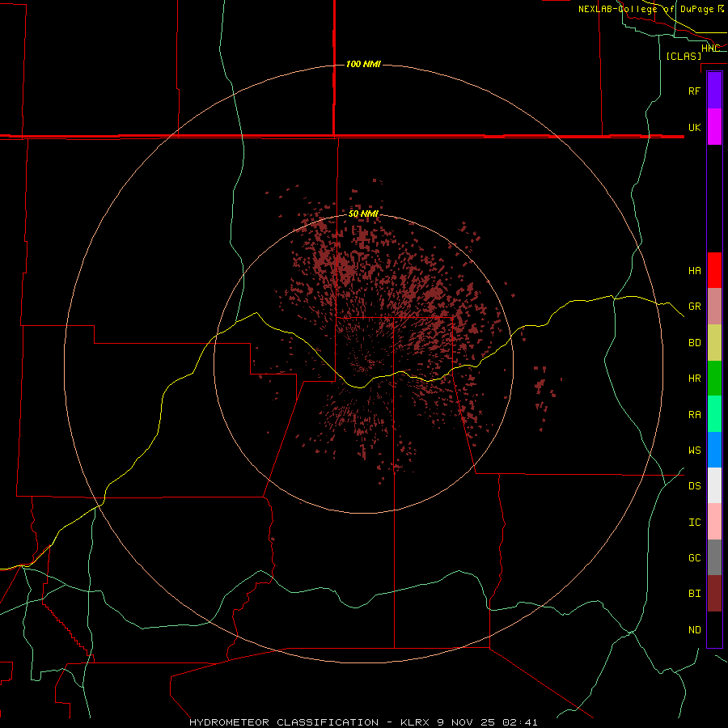Click the IC legend label
Viewport: 728px width, 728px height.
tap(694, 523)
